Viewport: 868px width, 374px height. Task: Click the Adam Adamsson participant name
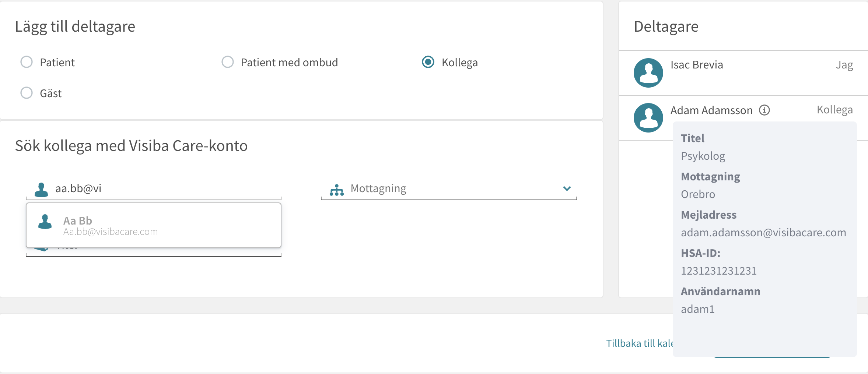tap(711, 110)
